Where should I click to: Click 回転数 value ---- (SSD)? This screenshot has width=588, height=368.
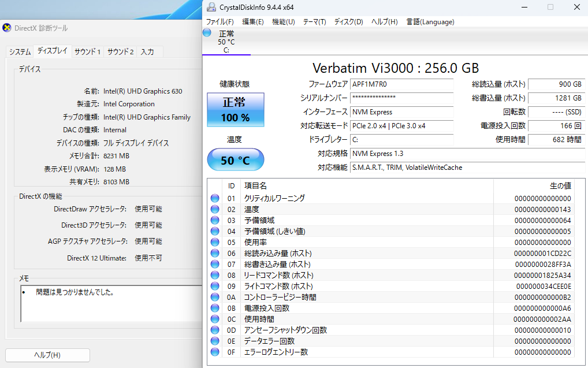coord(556,112)
